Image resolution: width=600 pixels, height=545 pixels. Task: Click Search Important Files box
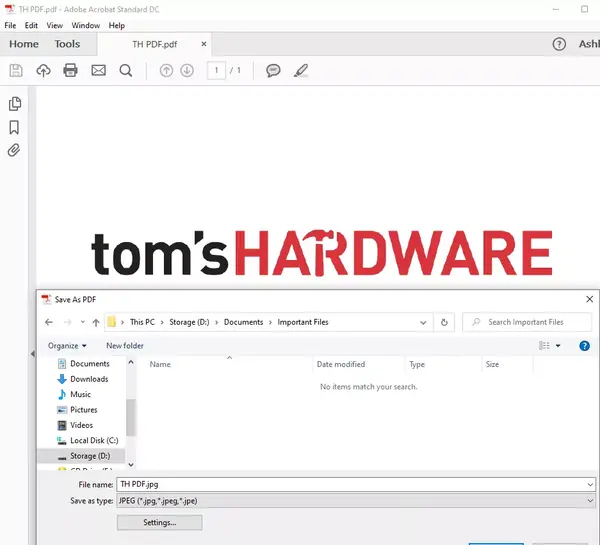(527, 322)
